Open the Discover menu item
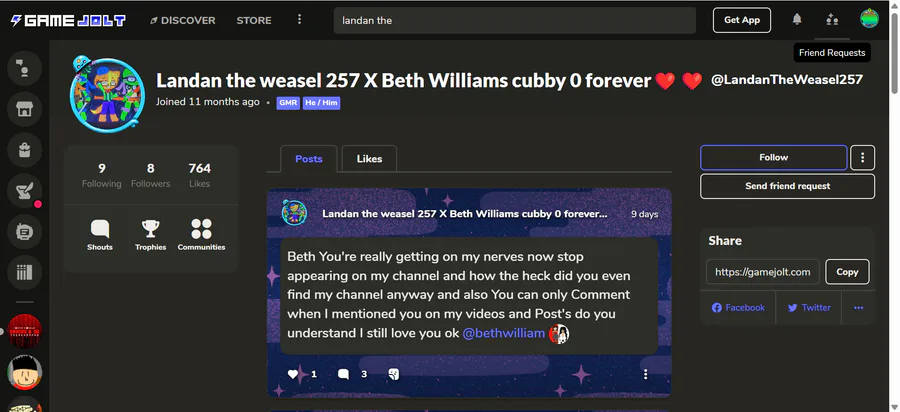 click(x=183, y=20)
